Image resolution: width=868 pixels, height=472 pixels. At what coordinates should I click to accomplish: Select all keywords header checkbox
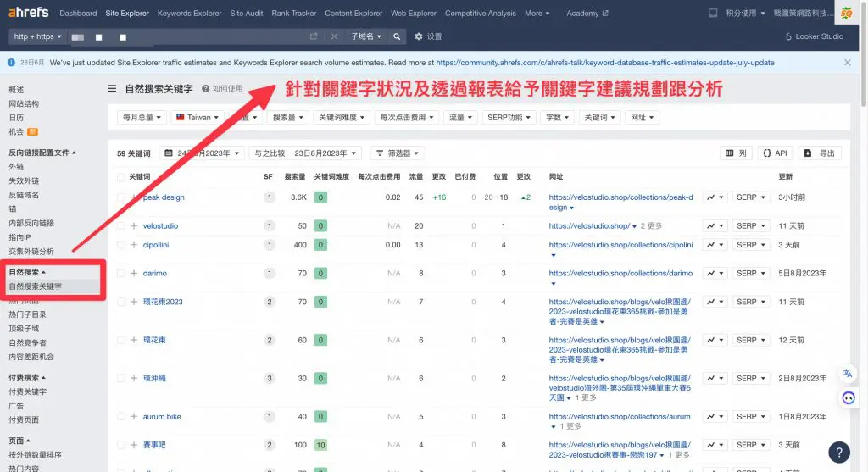120,177
